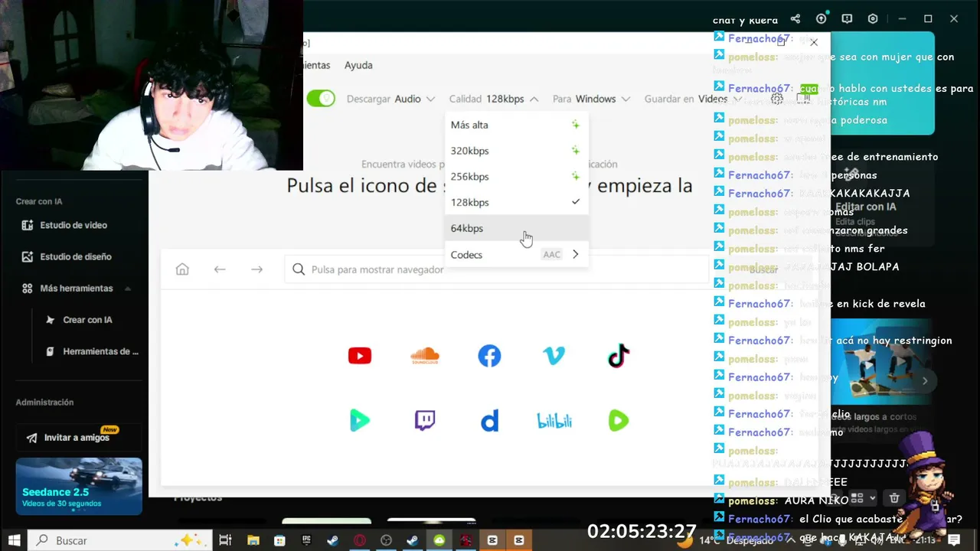Open the feedback message icon in the top bar
Viewport: 980px width, 551px height.
pos(847,19)
